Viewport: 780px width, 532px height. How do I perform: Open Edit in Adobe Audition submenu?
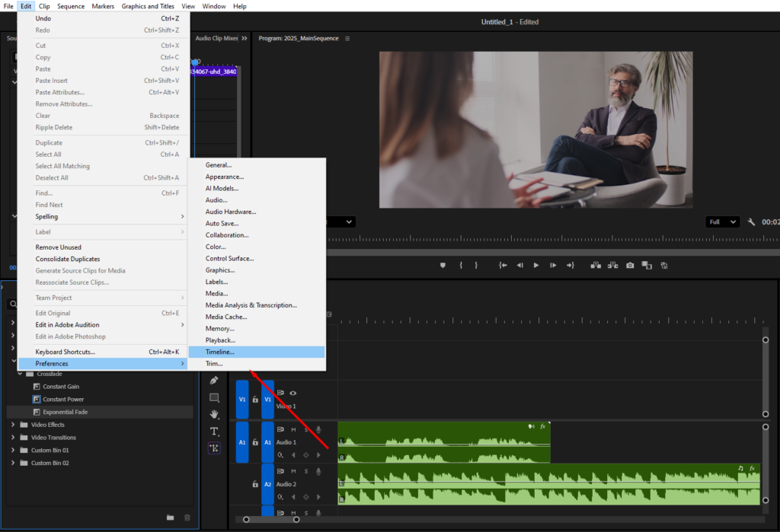pos(103,325)
